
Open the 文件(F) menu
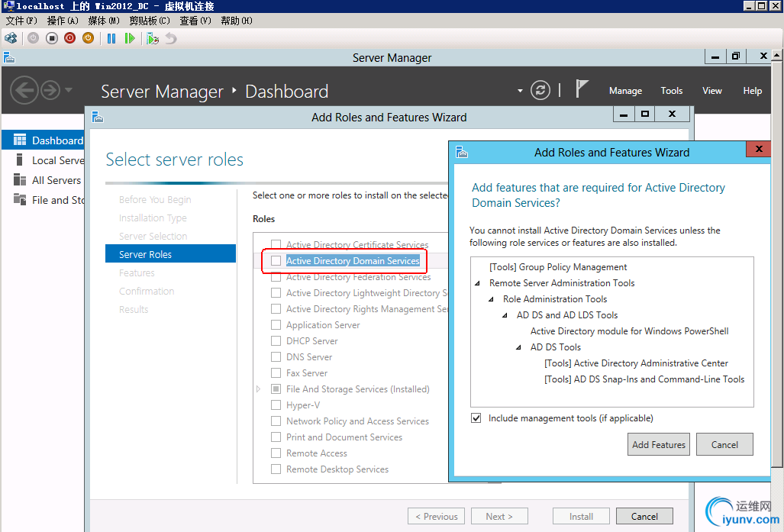click(21, 21)
